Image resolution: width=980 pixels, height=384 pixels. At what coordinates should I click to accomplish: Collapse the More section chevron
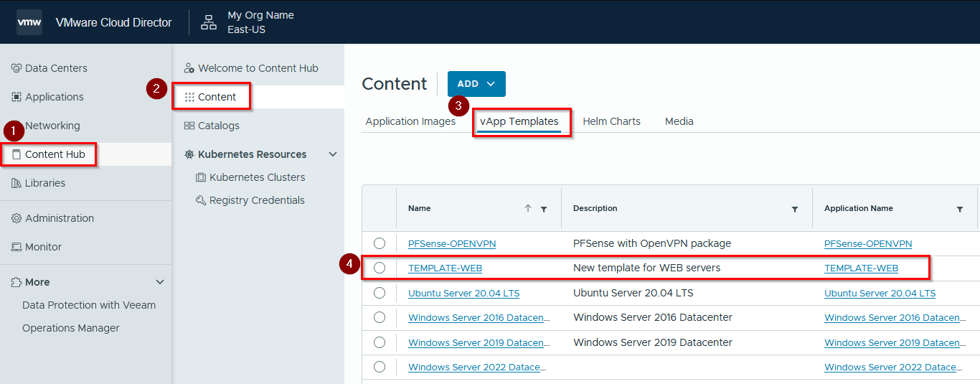[160, 282]
